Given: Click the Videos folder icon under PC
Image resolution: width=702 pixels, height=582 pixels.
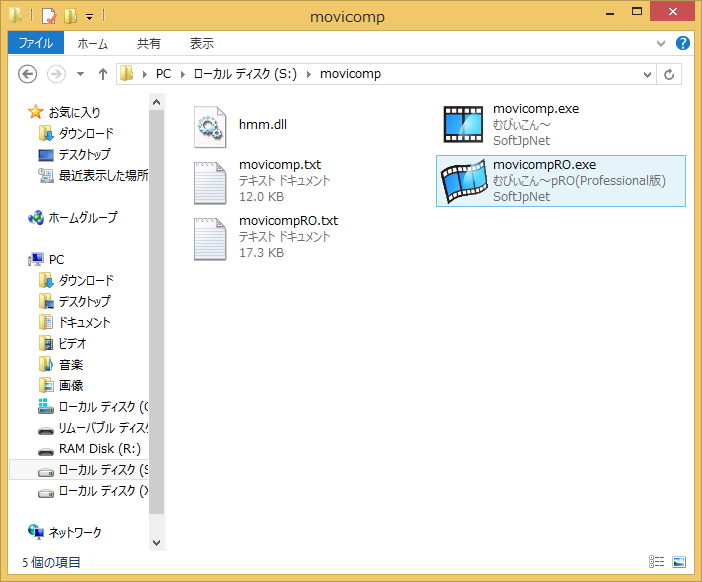Looking at the screenshot, I should pyautogui.click(x=46, y=343).
